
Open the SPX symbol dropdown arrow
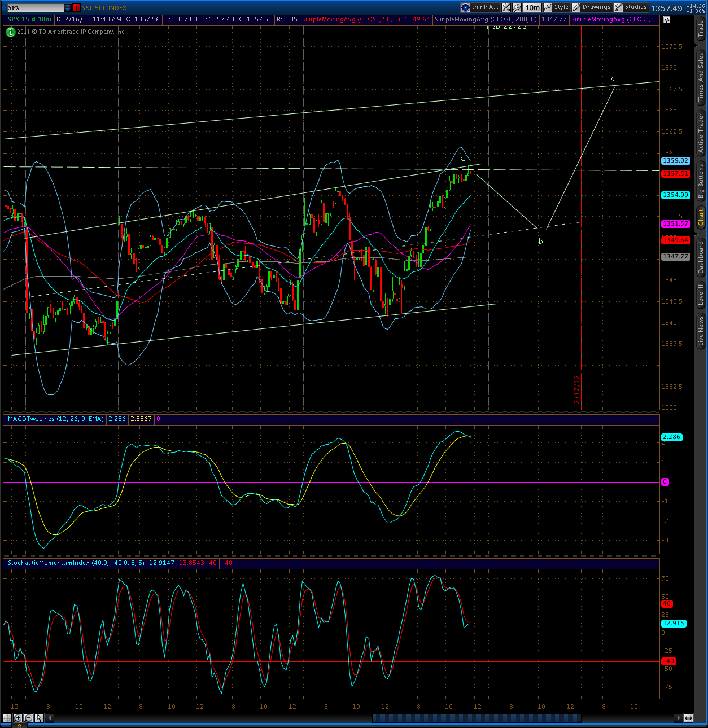click(68, 8)
